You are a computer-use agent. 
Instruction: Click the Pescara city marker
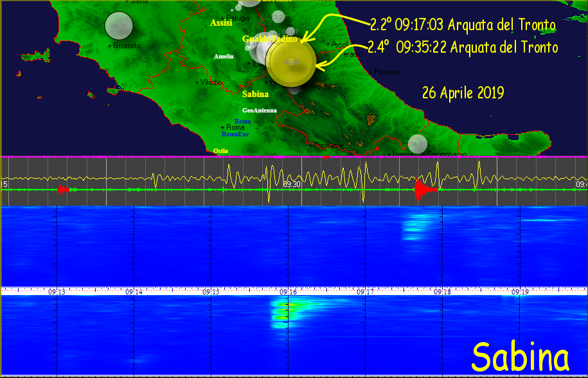(384, 72)
